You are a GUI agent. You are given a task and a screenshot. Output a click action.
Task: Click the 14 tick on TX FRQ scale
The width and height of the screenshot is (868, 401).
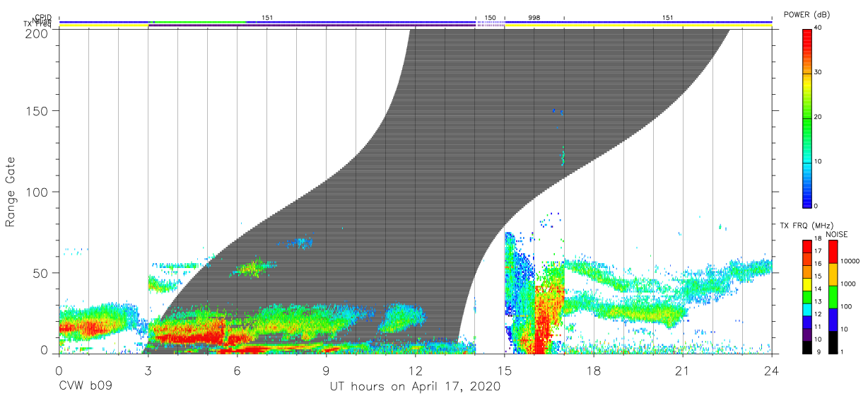tap(818, 289)
